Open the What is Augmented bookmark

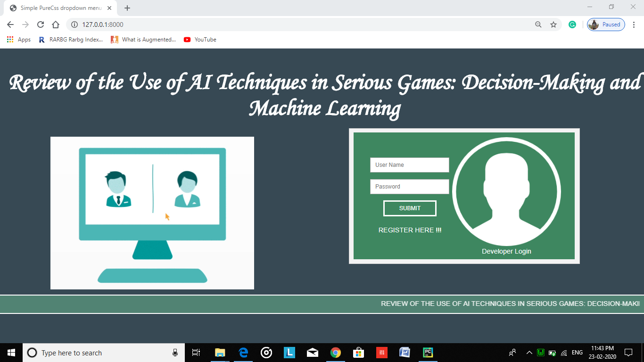(x=143, y=40)
